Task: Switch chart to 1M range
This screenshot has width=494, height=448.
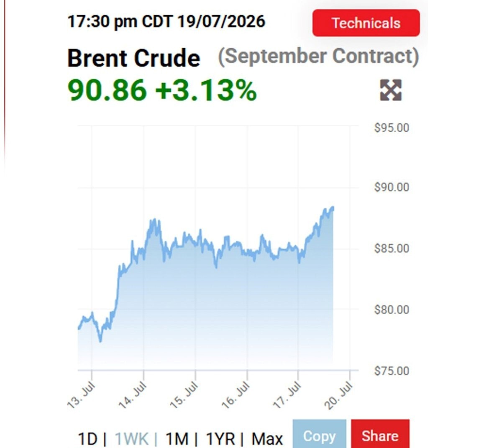Action: [x=177, y=439]
